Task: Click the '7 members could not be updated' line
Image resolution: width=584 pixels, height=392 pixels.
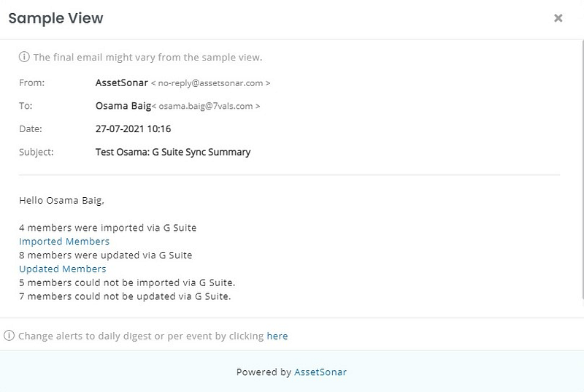Action: pyautogui.click(x=125, y=296)
